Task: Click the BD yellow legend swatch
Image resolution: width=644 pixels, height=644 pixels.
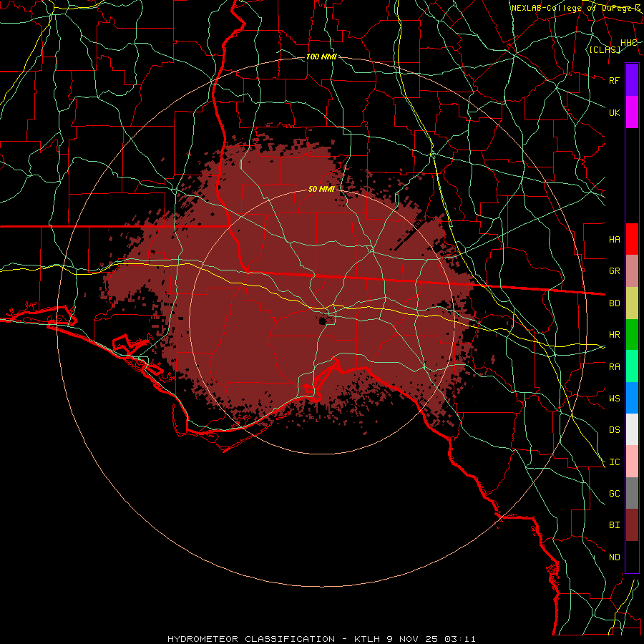Action: (x=632, y=303)
